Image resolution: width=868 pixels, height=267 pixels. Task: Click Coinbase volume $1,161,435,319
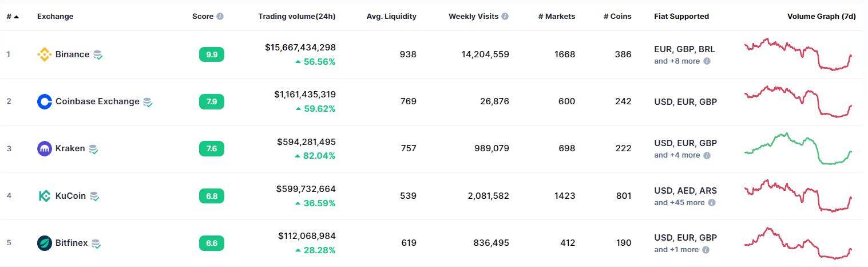[x=305, y=95]
